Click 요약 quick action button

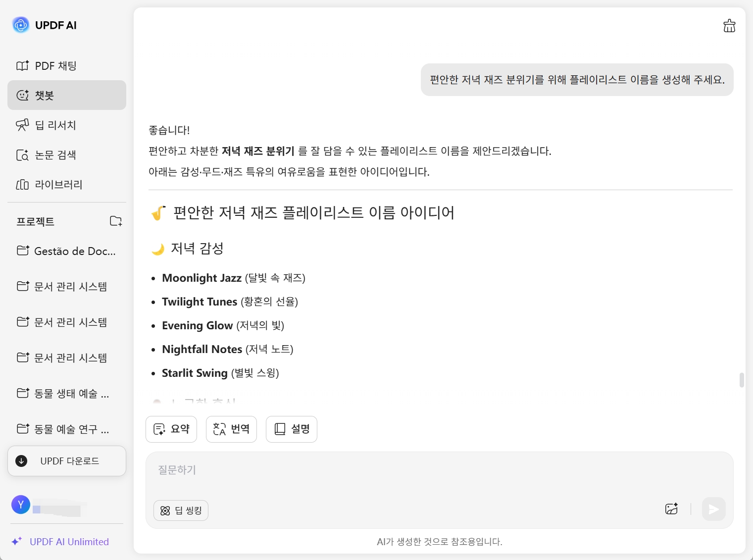tap(171, 429)
